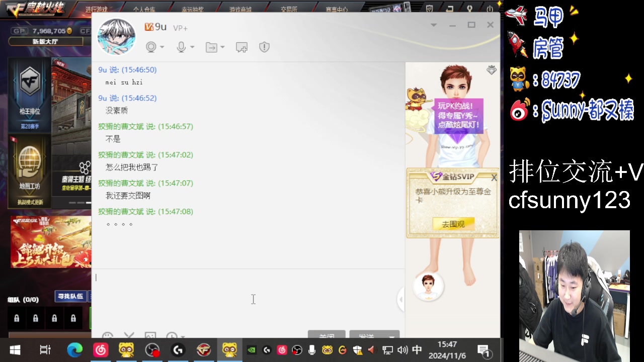644x362 pixels.
Task: Open the 交易所 tab in CrossFire
Action: 289,9
